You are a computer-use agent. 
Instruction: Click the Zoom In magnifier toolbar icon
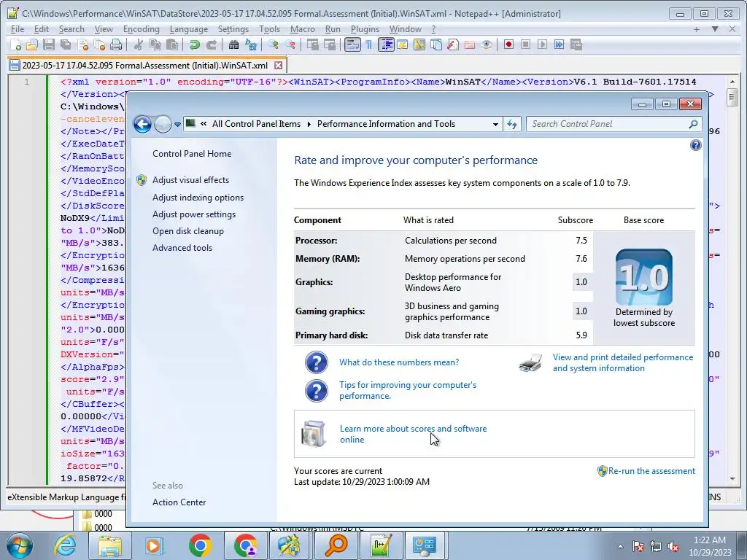click(x=273, y=44)
